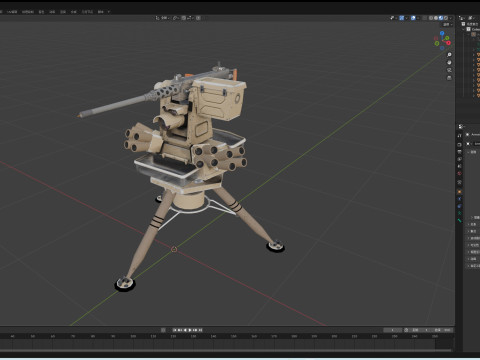Toggle snapping magnet button

(x=184, y=18)
